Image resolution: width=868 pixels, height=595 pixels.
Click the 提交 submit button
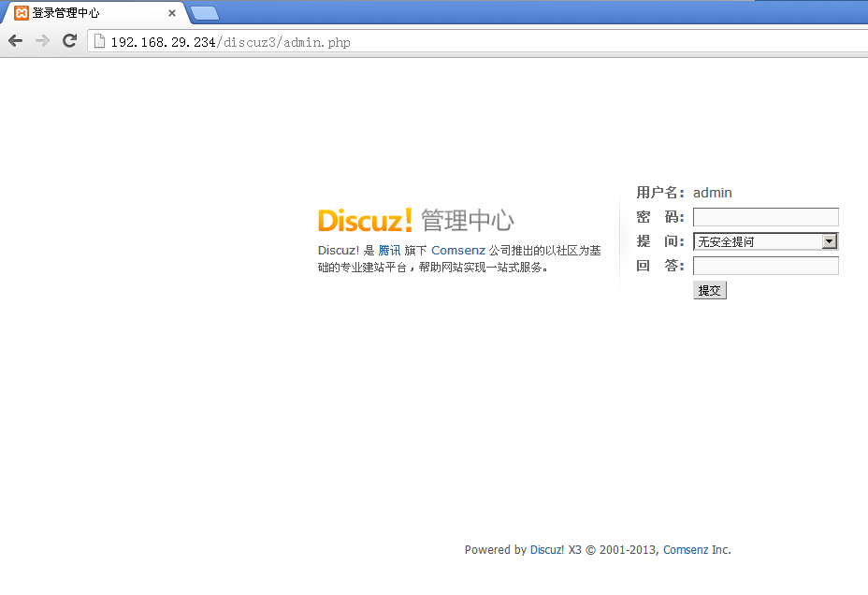click(710, 290)
